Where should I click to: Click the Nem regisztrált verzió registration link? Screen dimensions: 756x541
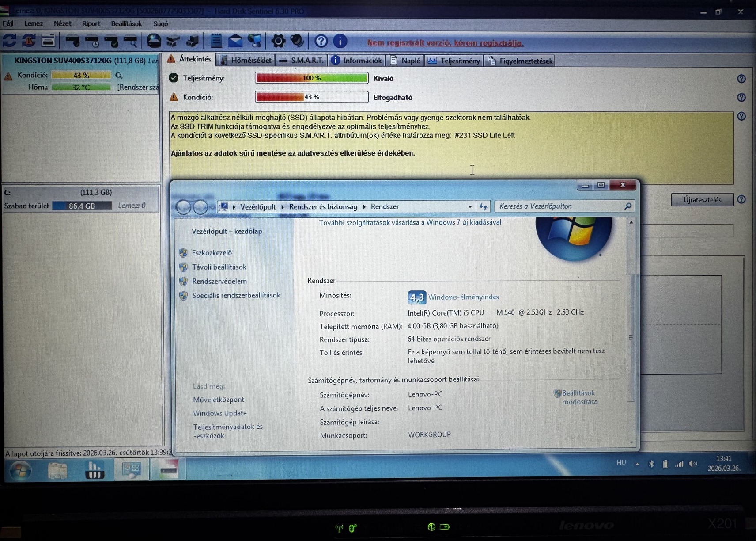tap(445, 43)
